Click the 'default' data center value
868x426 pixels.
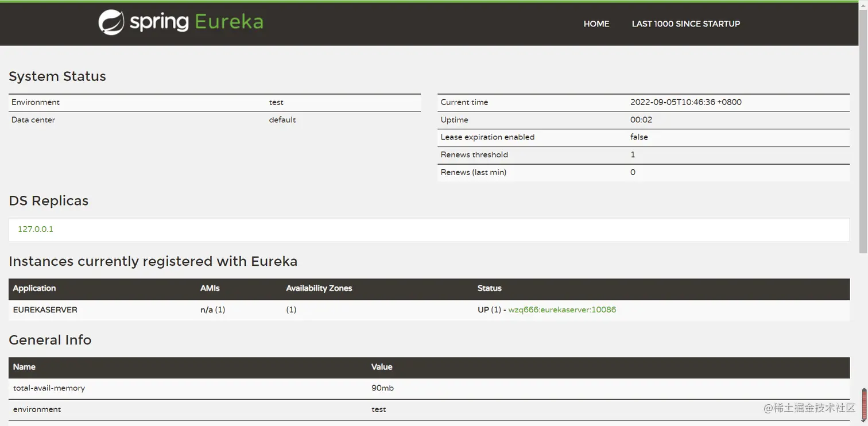coord(282,120)
